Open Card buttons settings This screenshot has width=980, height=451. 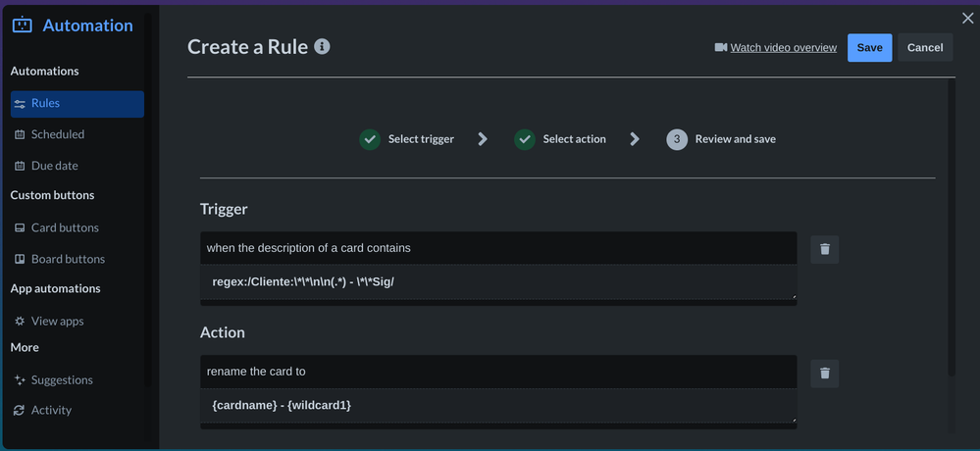[x=65, y=227]
